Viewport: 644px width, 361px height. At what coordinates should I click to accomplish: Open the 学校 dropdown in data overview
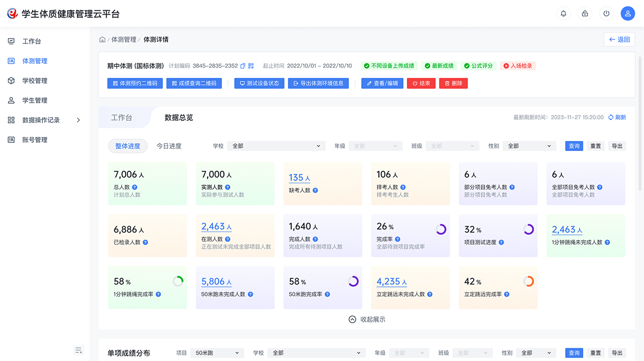[x=276, y=146]
